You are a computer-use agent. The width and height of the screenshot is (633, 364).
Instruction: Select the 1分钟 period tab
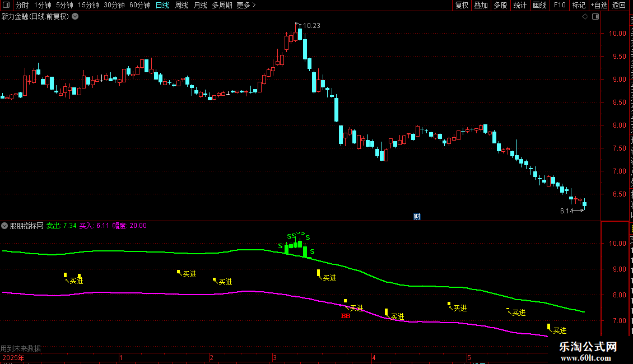(43, 5)
